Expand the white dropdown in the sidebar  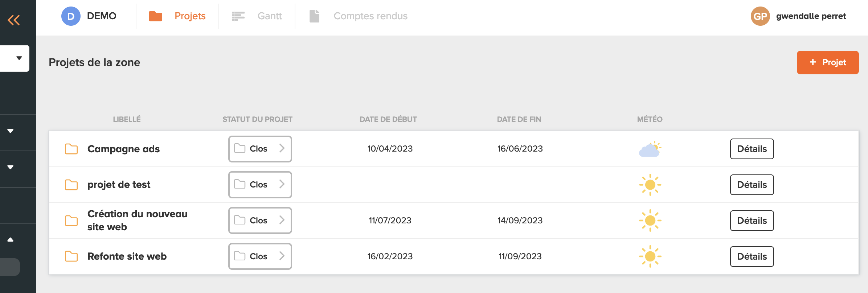(x=15, y=58)
